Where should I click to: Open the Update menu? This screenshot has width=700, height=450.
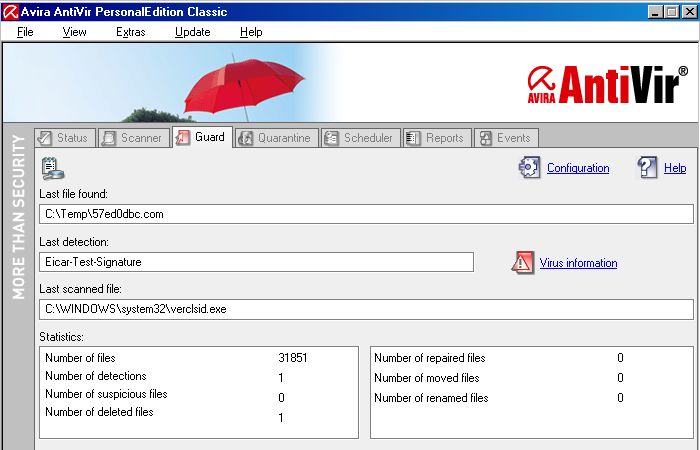[192, 32]
